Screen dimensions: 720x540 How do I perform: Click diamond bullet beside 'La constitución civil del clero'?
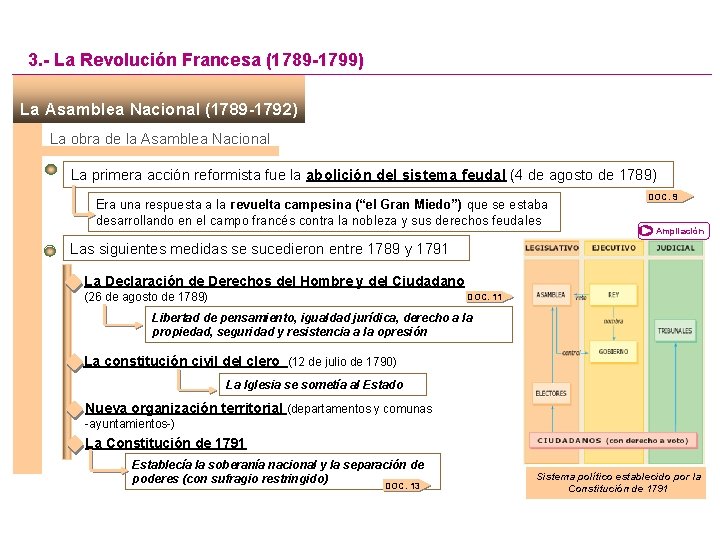74,363
